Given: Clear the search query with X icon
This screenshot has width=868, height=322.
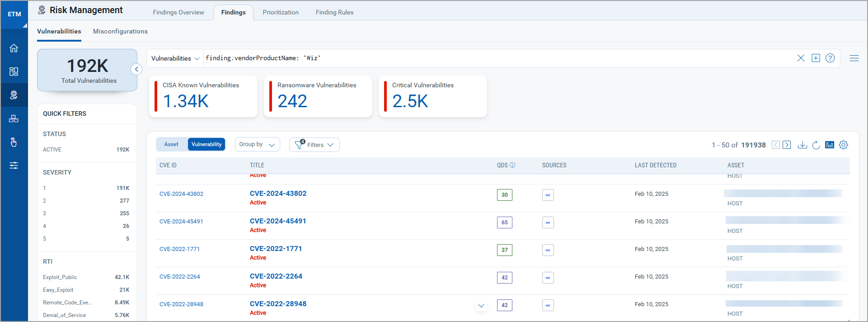Looking at the screenshot, I should tap(801, 58).
